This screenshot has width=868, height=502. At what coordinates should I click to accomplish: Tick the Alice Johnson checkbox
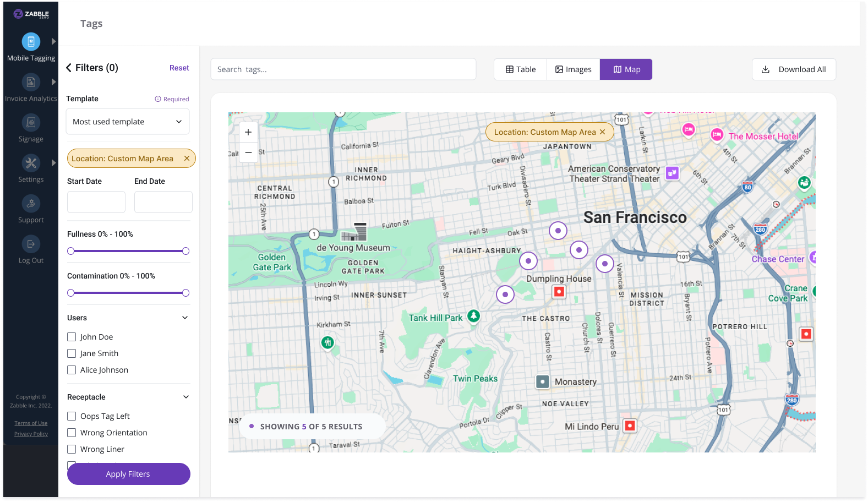click(x=72, y=370)
